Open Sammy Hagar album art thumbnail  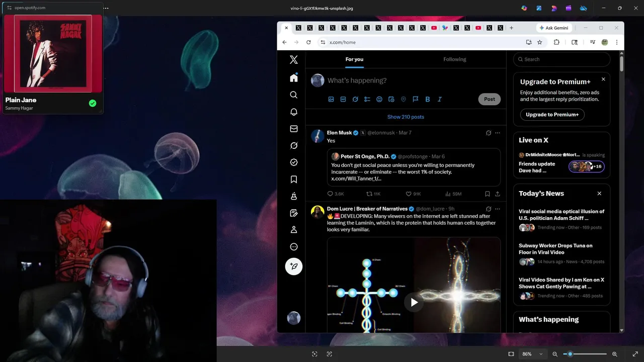[x=53, y=53]
